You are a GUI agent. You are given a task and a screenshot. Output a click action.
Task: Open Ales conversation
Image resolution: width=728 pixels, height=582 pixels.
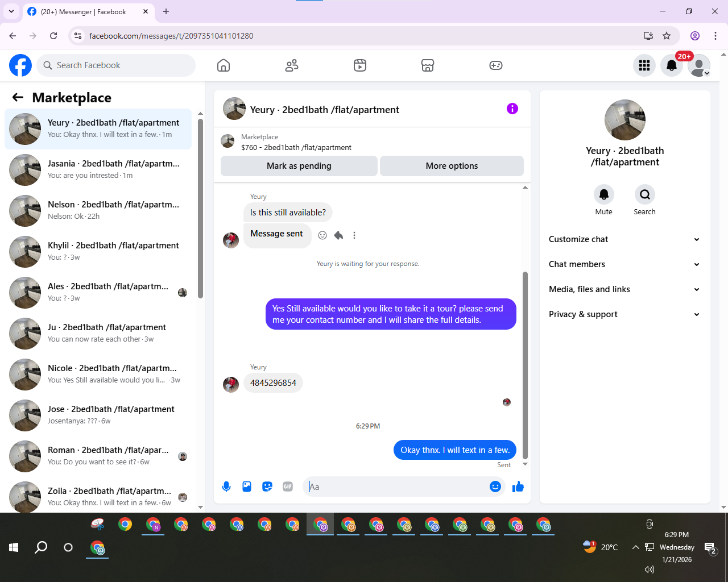tap(98, 293)
